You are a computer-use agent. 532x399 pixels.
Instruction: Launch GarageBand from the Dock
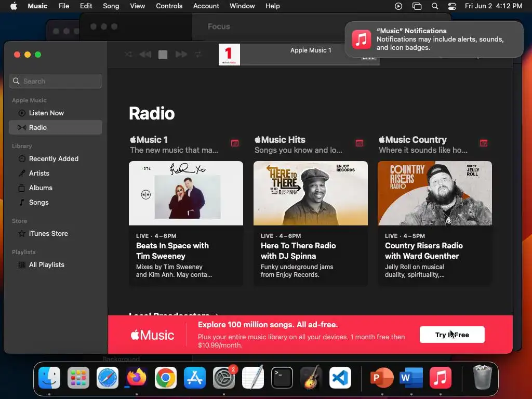pos(311,378)
